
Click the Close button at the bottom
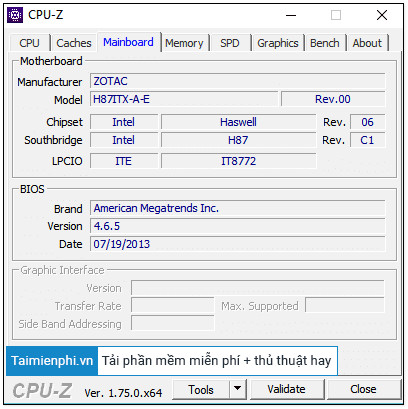coord(363,389)
